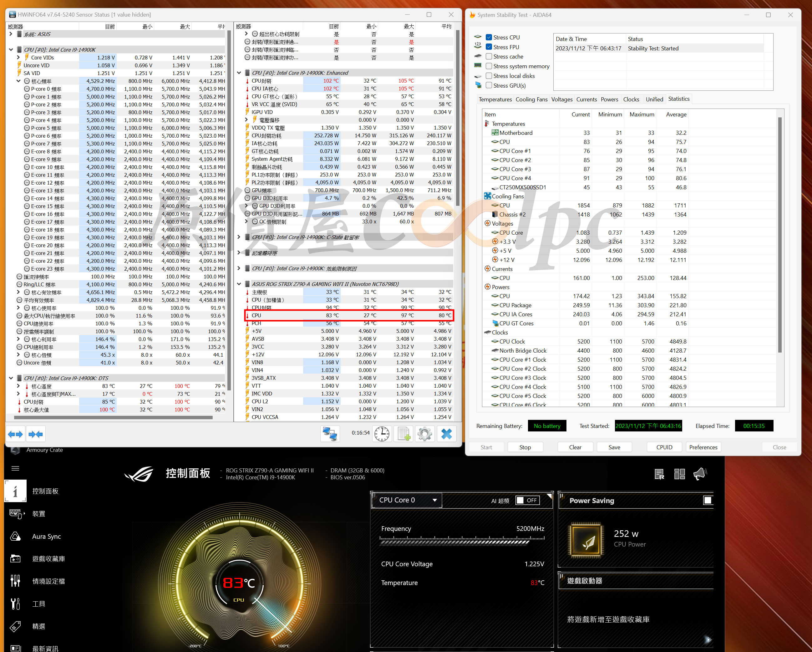Toggle the Power Saving checkbox
This screenshot has width=812, height=652.
708,500
